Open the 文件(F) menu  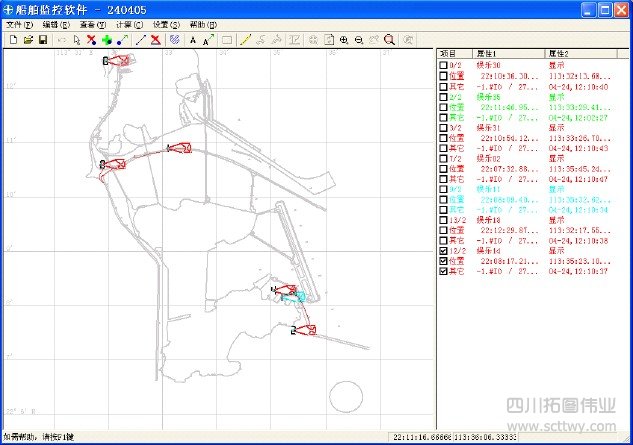coord(20,24)
